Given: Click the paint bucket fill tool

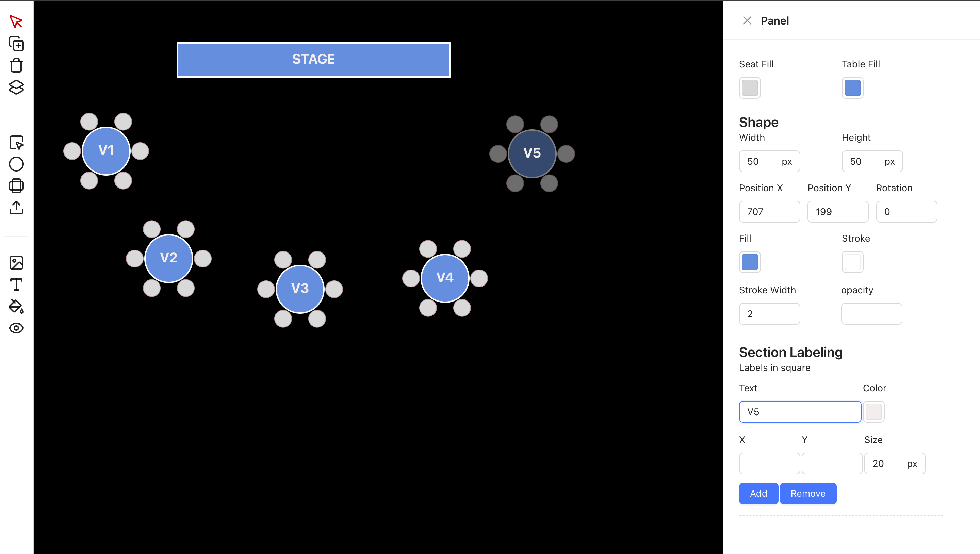Looking at the screenshot, I should [x=16, y=306].
